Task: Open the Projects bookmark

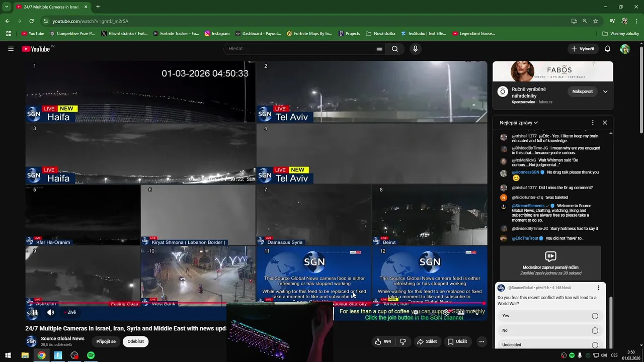Action: 349,34
